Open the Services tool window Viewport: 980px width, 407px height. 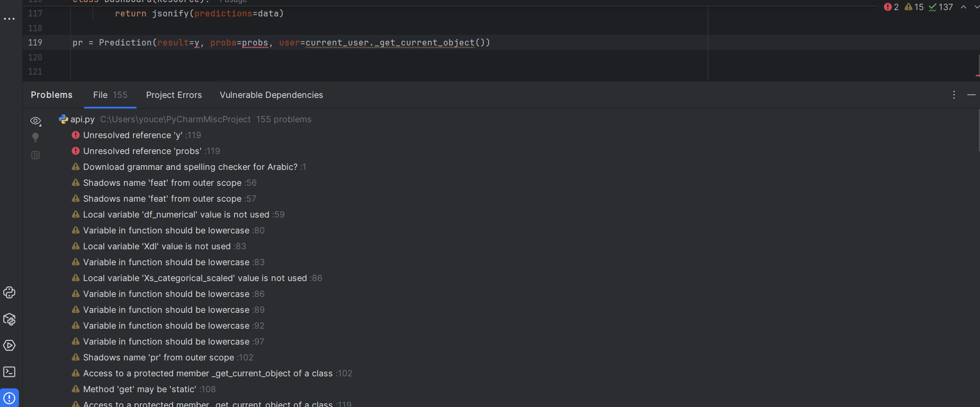[x=10, y=346]
